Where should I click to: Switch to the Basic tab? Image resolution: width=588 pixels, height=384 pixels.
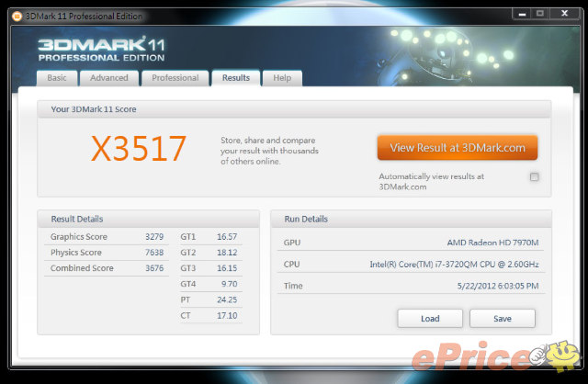coord(57,78)
